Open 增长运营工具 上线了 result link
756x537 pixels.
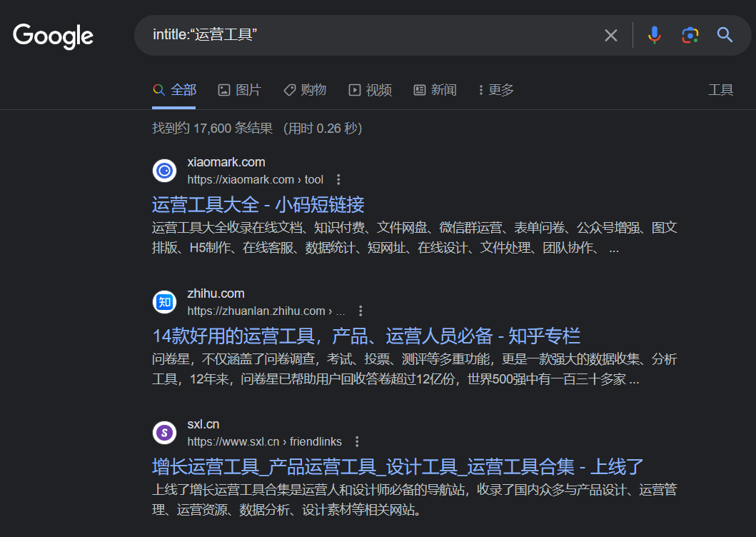point(398,466)
